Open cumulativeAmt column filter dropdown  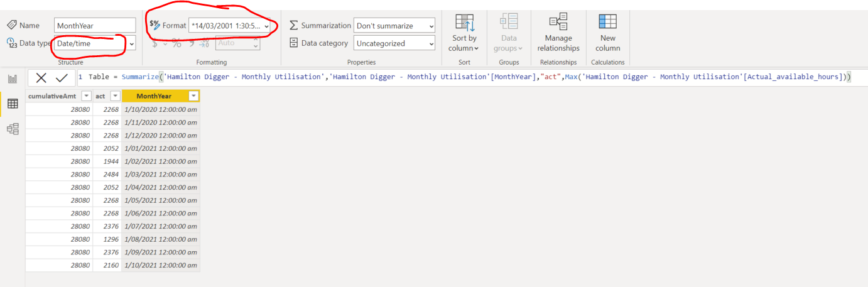tap(87, 96)
